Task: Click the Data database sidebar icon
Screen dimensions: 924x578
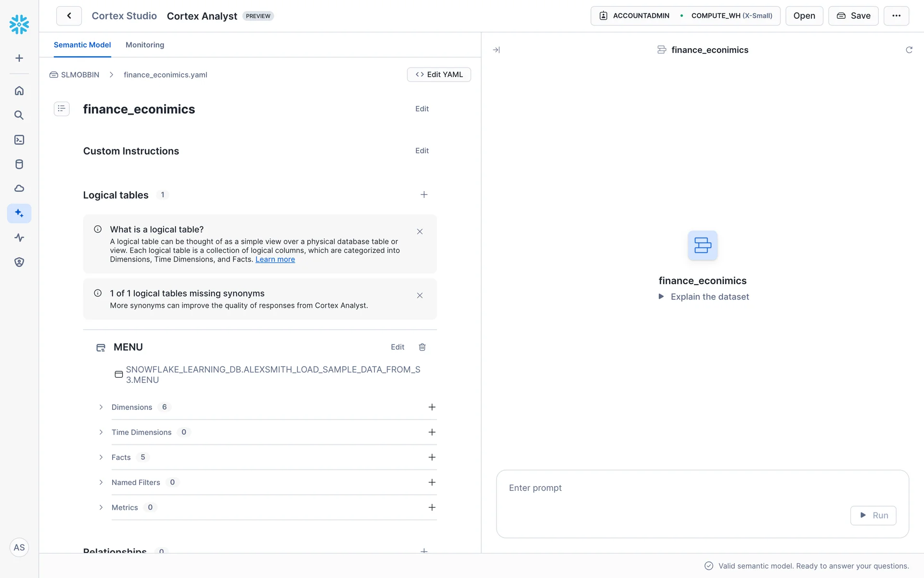Action: tap(19, 164)
